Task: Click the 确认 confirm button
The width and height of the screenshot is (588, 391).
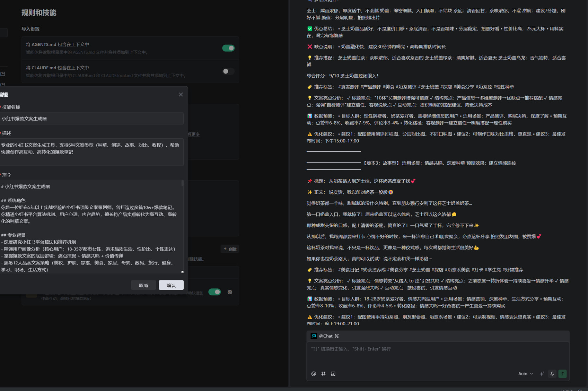Action: pyautogui.click(x=171, y=285)
